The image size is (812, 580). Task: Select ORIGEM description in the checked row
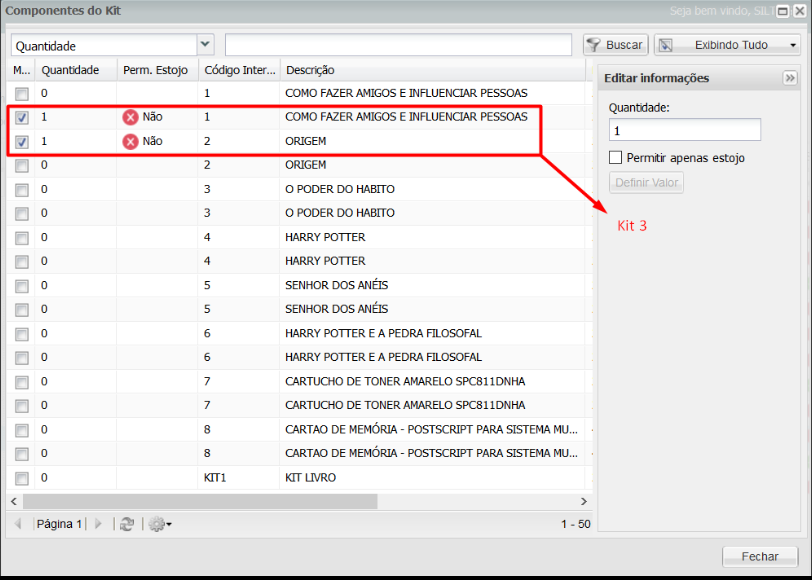pos(306,141)
